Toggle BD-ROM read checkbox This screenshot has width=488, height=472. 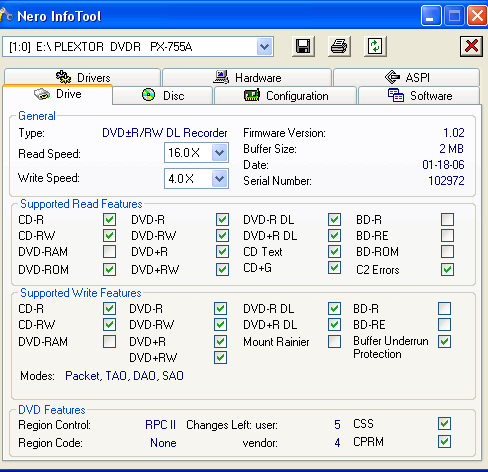(447, 252)
